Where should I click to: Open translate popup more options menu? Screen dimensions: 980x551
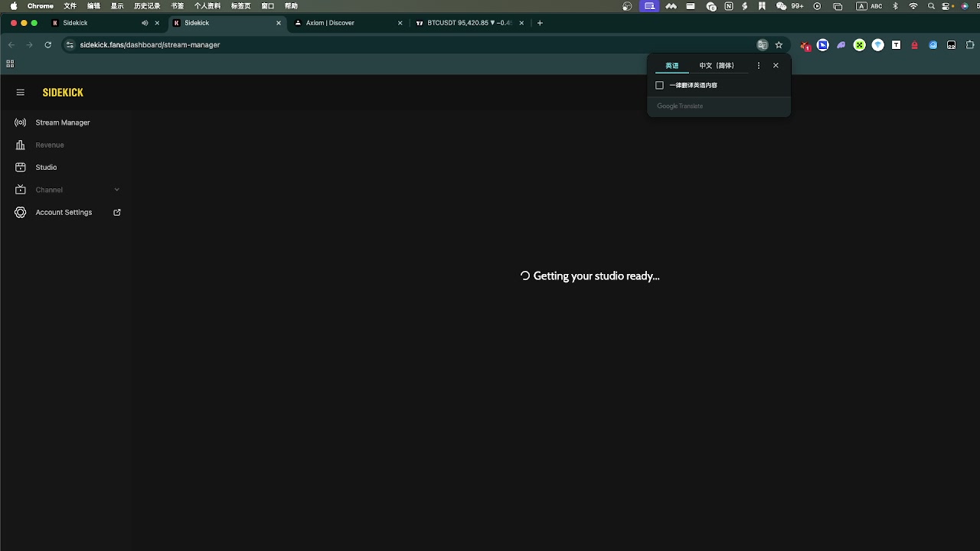[x=759, y=66]
